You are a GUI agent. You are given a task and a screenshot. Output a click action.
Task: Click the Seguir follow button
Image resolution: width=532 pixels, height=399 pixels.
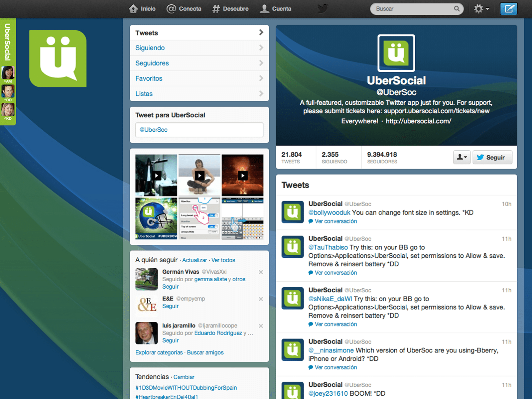[x=492, y=157]
